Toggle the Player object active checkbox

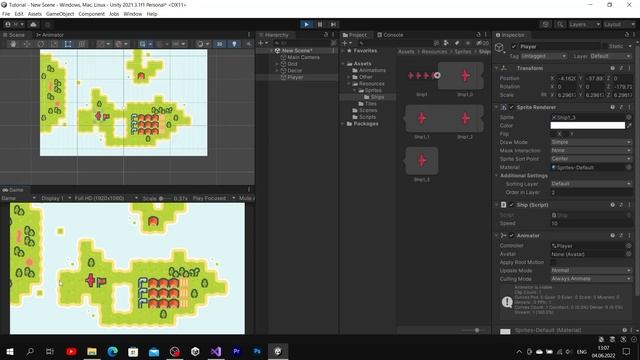(x=514, y=47)
